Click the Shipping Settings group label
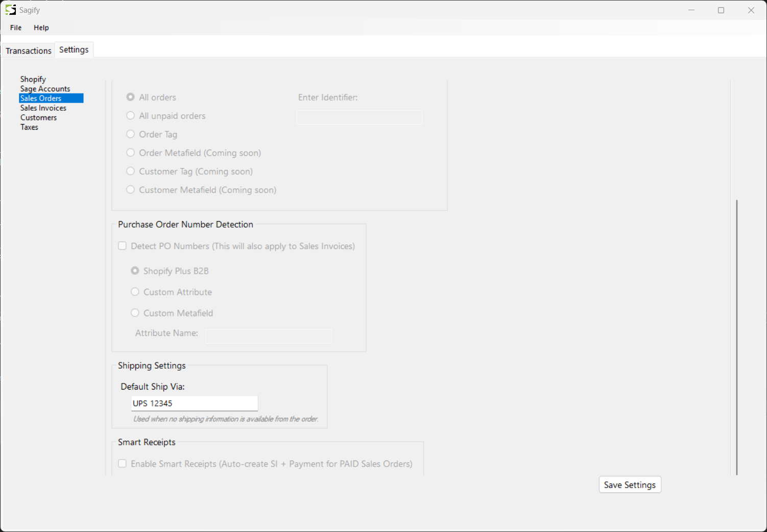The height and width of the screenshot is (532, 767). [152, 366]
